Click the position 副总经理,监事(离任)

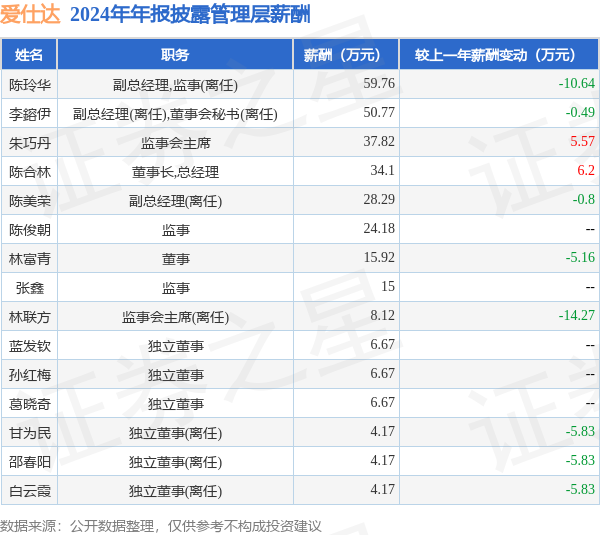[175, 85]
